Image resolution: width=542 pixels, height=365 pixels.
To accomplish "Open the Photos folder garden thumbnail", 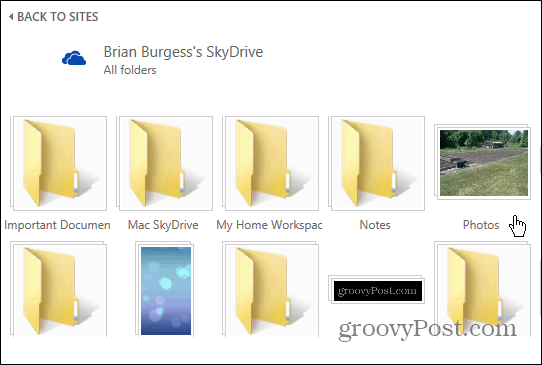I will (483, 162).
